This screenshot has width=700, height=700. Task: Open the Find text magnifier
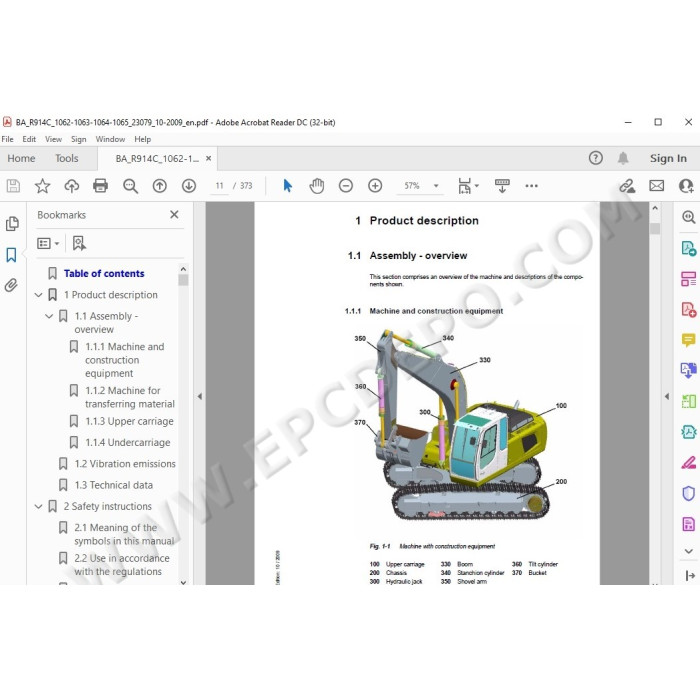pos(130,186)
